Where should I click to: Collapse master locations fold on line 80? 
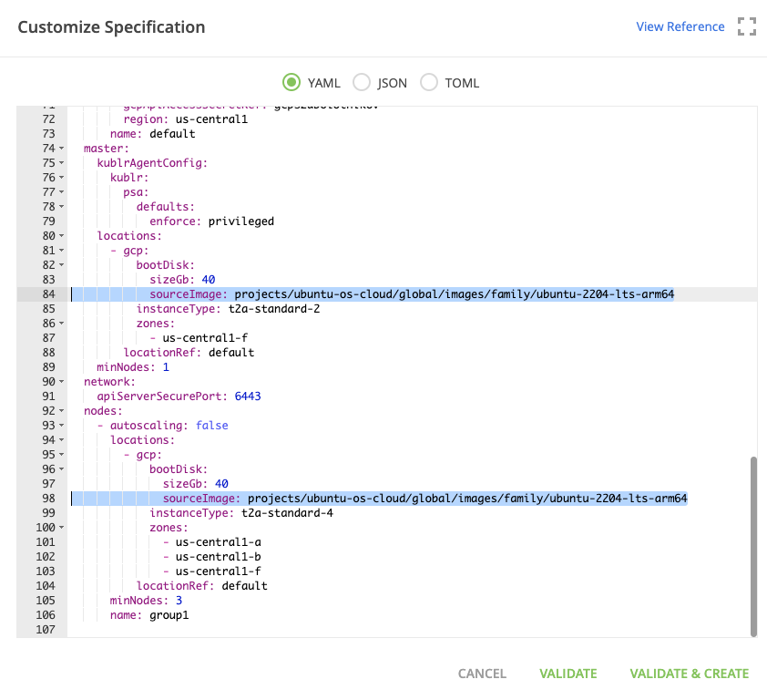coord(62,236)
